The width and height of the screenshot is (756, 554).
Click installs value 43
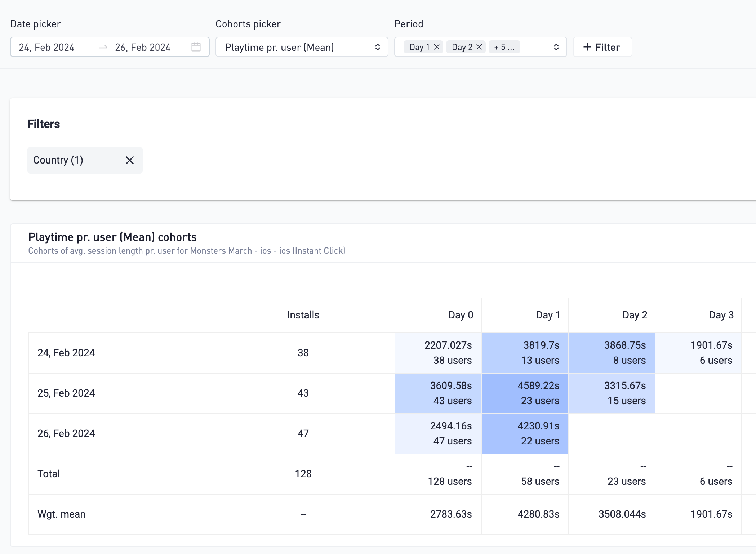[303, 393]
